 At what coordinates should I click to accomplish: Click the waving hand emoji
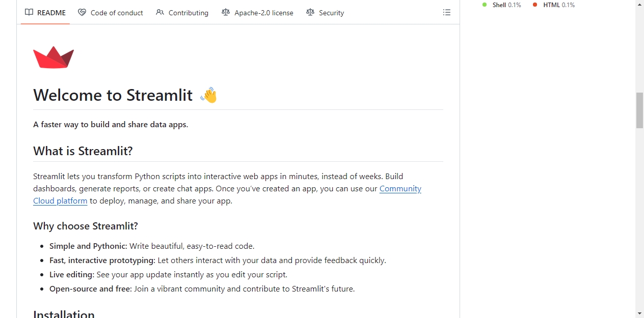[209, 95]
